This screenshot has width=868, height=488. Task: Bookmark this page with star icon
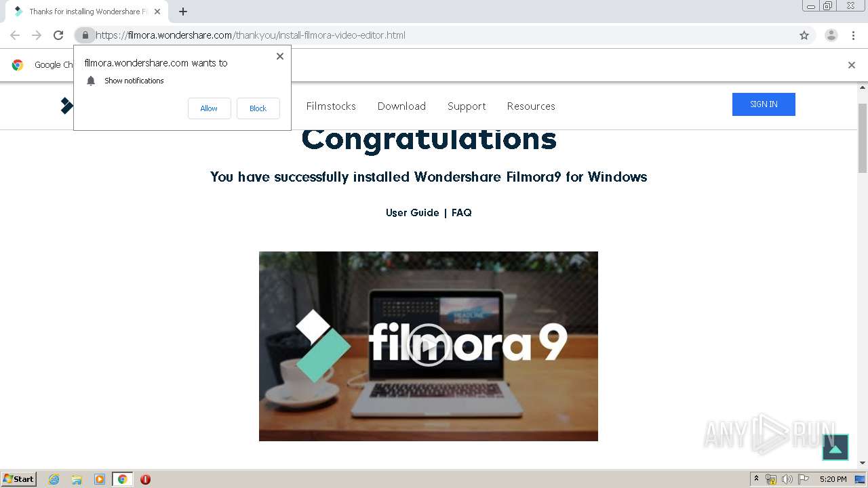(804, 35)
